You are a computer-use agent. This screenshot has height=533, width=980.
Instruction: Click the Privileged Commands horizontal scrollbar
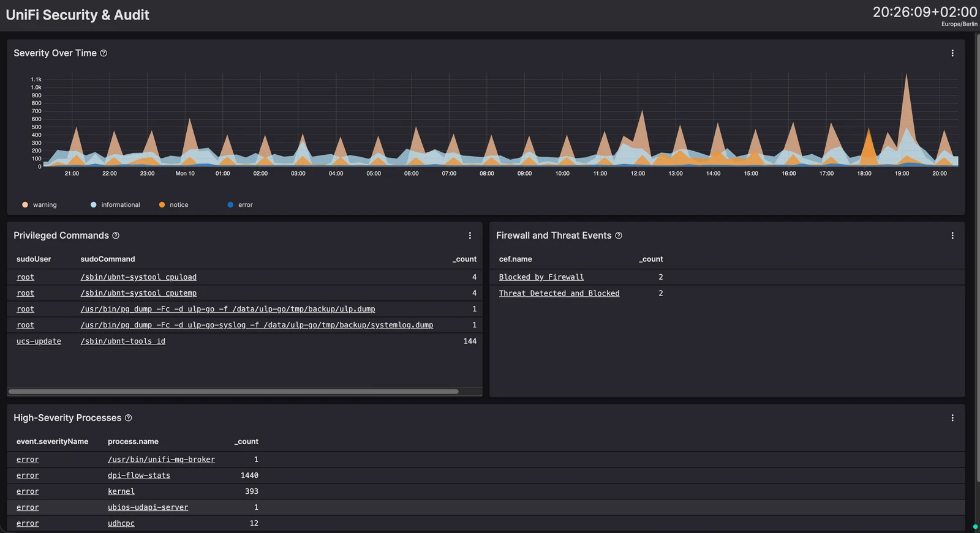(x=233, y=392)
